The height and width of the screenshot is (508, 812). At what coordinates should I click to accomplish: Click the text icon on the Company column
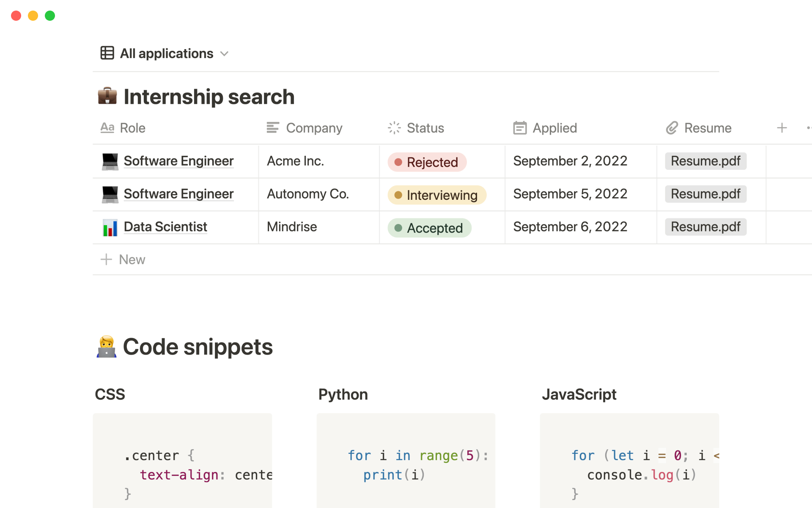tap(272, 127)
